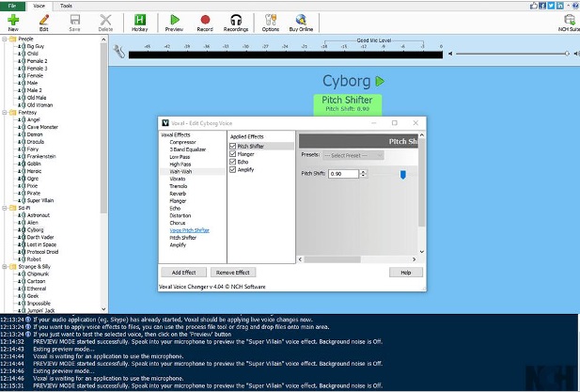Screen dimensions: 580x392
Task: Click the Remove Effect button
Action: pos(233,273)
